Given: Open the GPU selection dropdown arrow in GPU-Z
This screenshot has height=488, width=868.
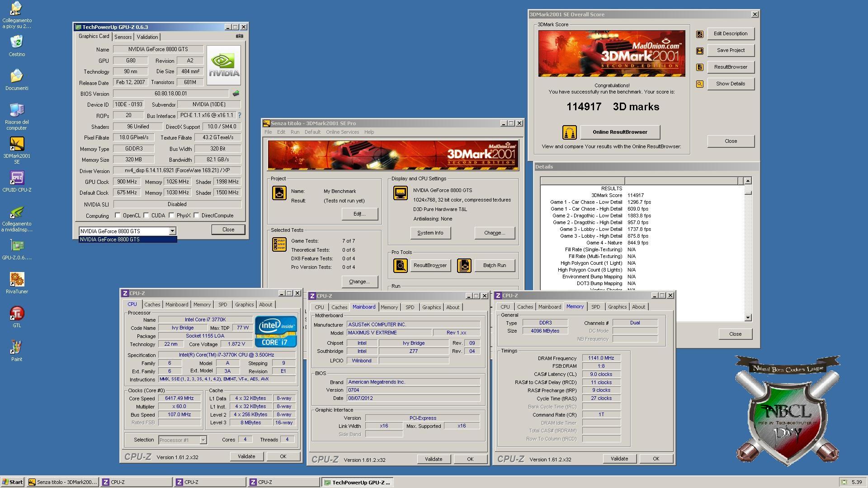Looking at the screenshot, I should click(x=172, y=231).
